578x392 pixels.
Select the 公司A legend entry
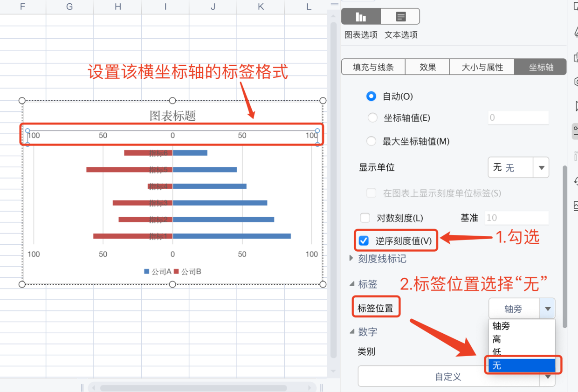click(x=158, y=272)
